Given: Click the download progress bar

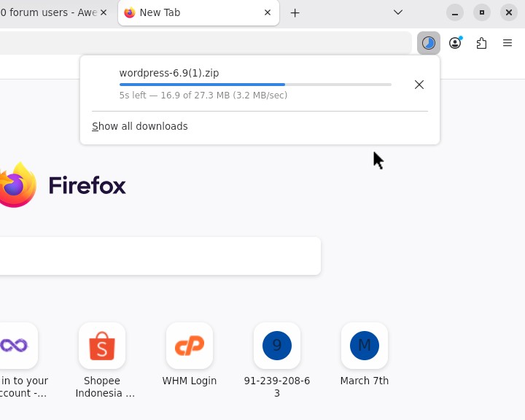Looking at the screenshot, I should (255, 85).
